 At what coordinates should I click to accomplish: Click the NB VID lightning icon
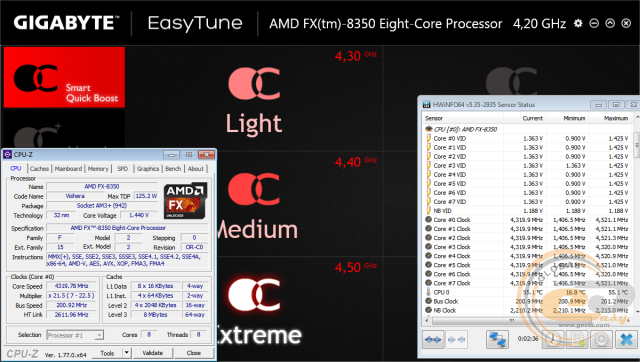click(429, 211)
